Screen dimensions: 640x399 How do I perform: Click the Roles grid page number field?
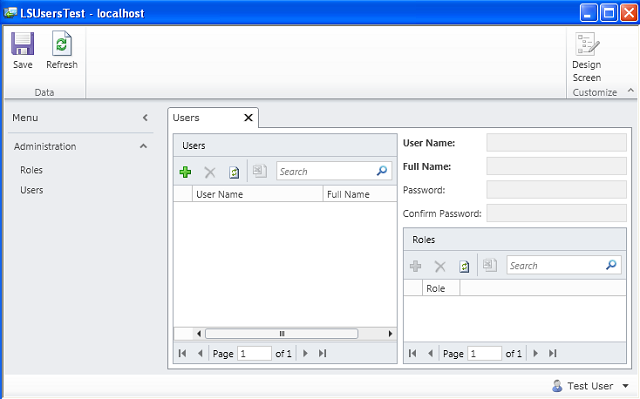pyautogui.click(x=484, y=353)
